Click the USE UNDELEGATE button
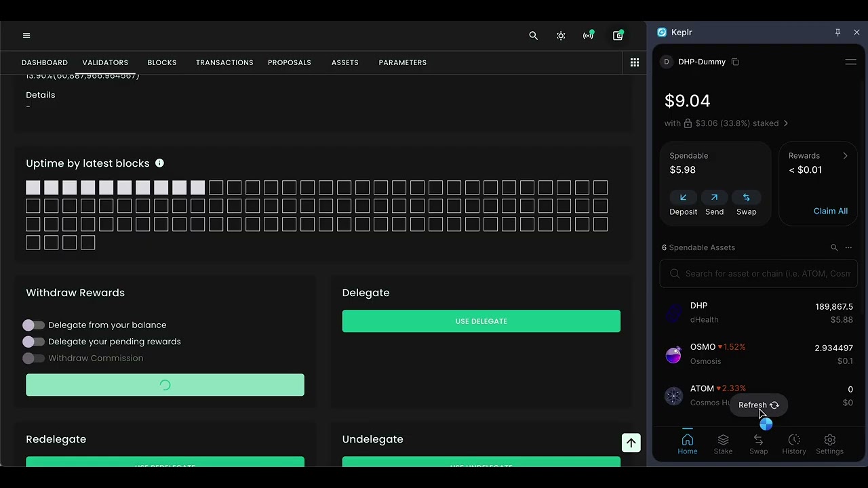The image size is (868, 488). click(481, 462)
